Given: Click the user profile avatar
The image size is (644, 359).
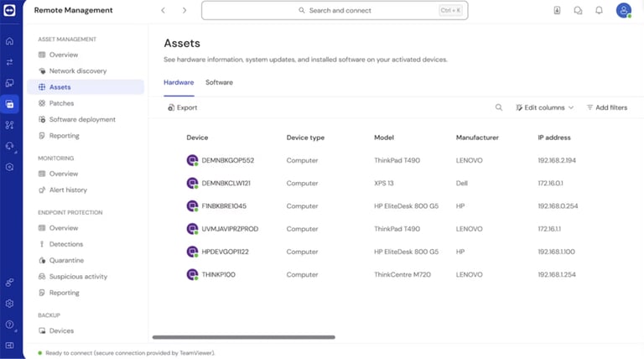Looking at the screenshot, I should [x=623, y=10].
